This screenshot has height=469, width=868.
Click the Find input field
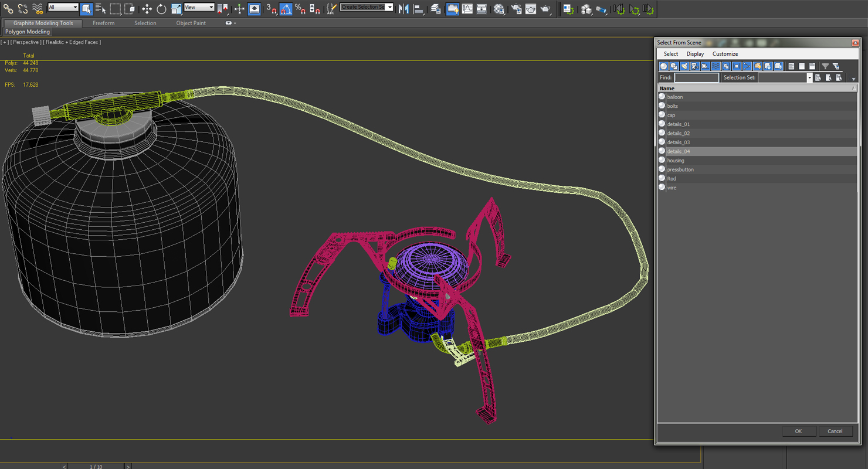coord(696,78)
